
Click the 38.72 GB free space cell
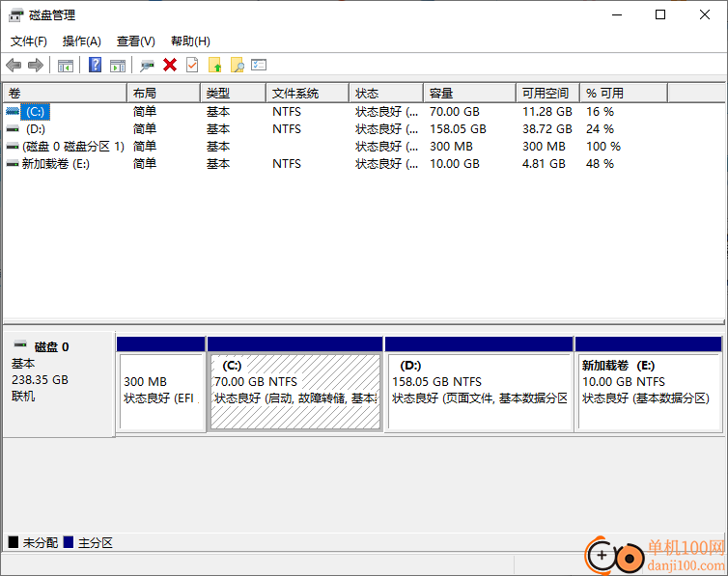pos(546,129)
